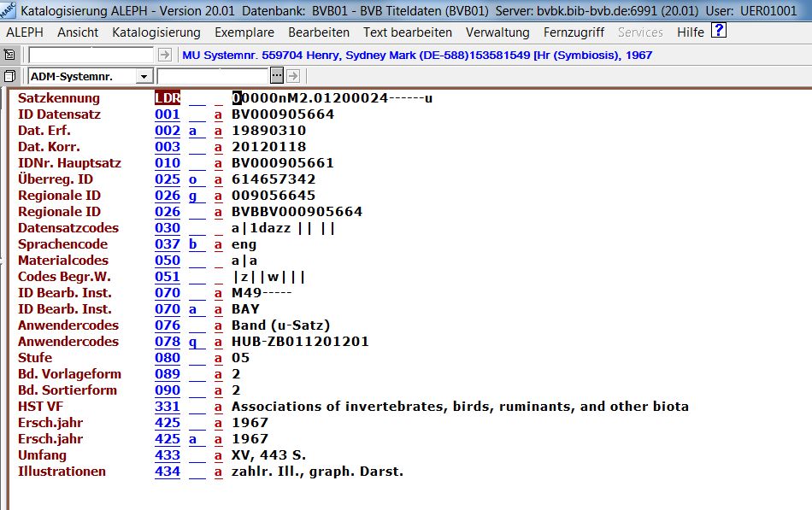This screenshot has width=812, height=510.
Task: Click the help question mark icon
Action: pos(719,32)
